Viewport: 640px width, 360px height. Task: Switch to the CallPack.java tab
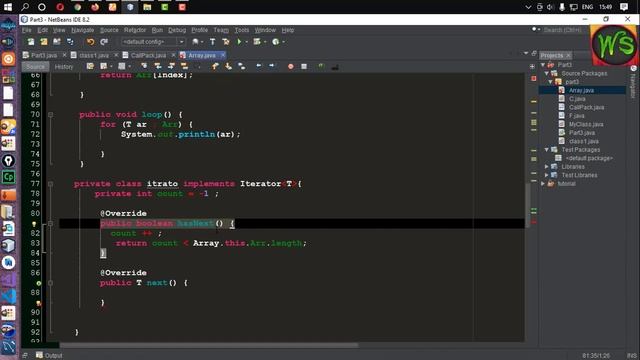click(x=148, y=55)
